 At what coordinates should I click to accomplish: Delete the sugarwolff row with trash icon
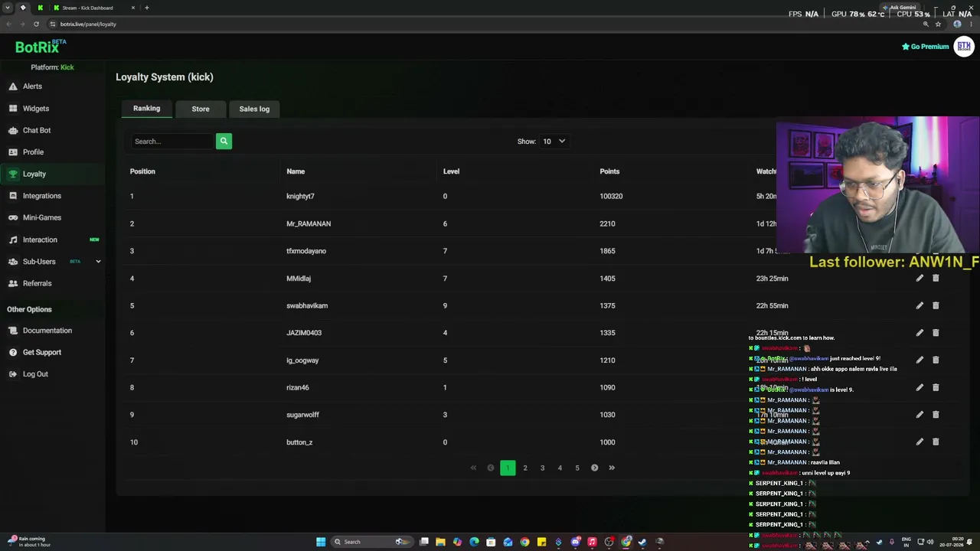point(936,415)
